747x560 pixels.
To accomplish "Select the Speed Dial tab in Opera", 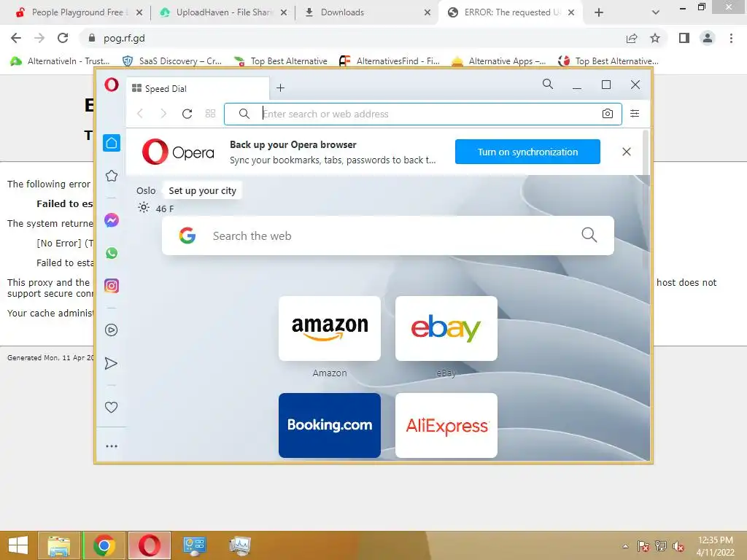I will point(197,88).
